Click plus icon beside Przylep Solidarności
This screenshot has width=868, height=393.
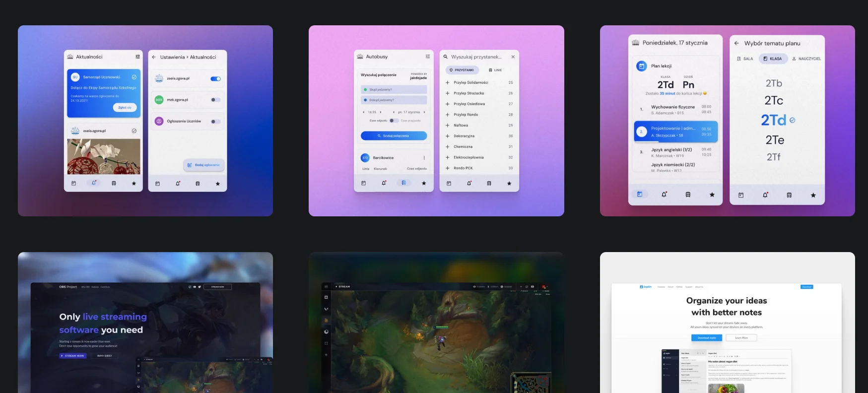(x=447, y=83)
